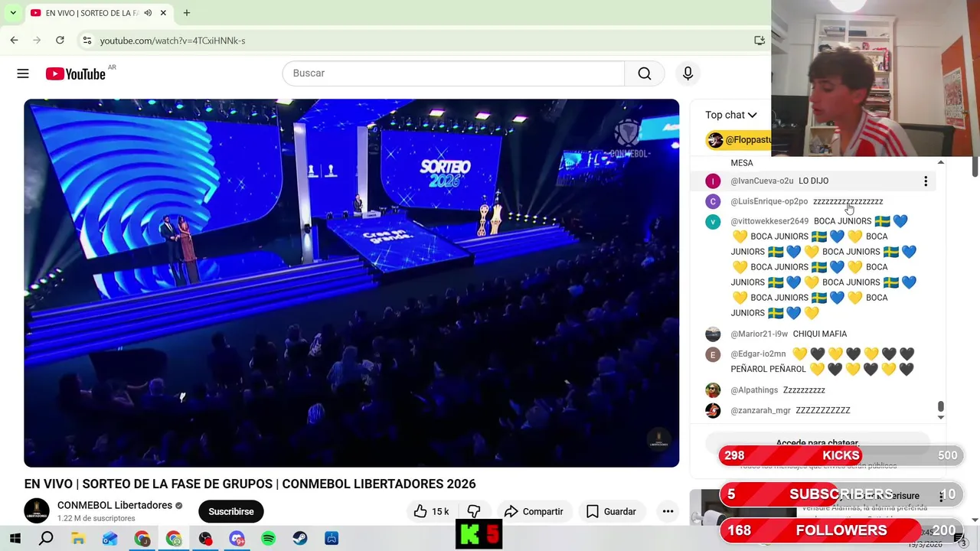The height and width of the screenshot is (551, 980).
Task: Open pinned @Floppastu chat chip
Action: click(x=740, y=140)
